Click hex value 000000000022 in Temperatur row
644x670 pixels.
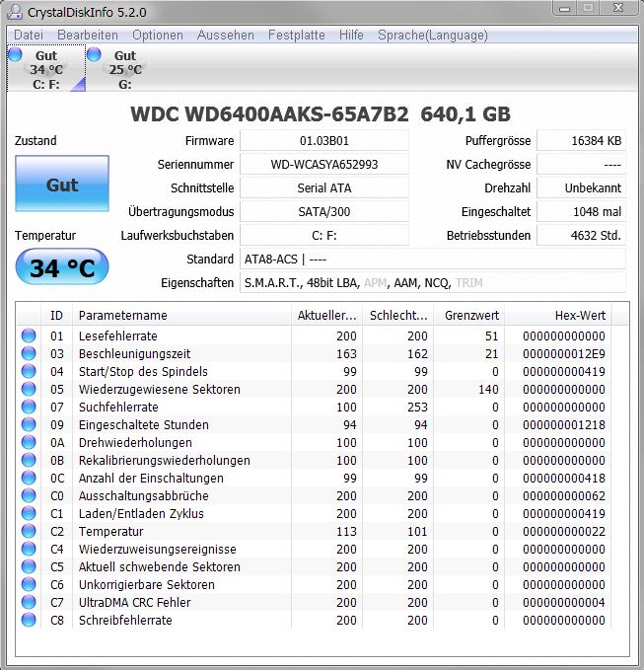coord(564,531)
